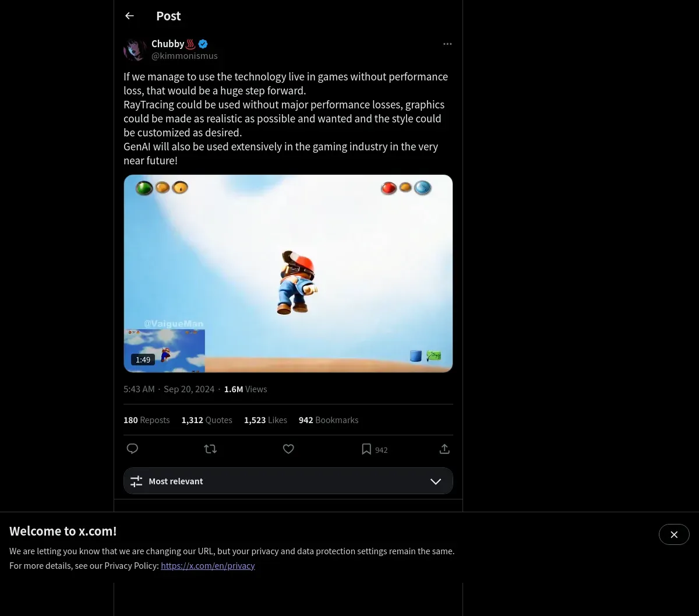Image resolution: width=699 pixels, height=616 pixels.
Task: Open the three-dot more options menu
Action: click(x=447, y=44)
